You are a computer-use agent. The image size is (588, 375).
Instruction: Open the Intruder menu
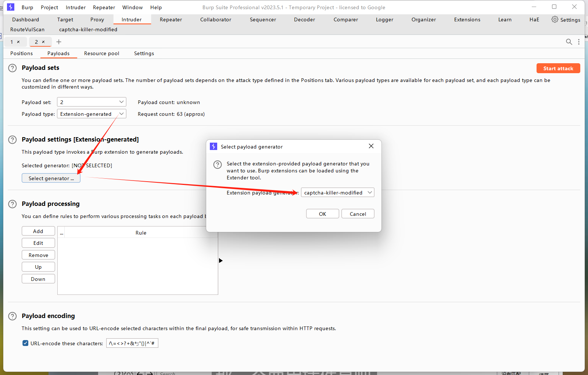pyautogui.click(x=76, y=7)
